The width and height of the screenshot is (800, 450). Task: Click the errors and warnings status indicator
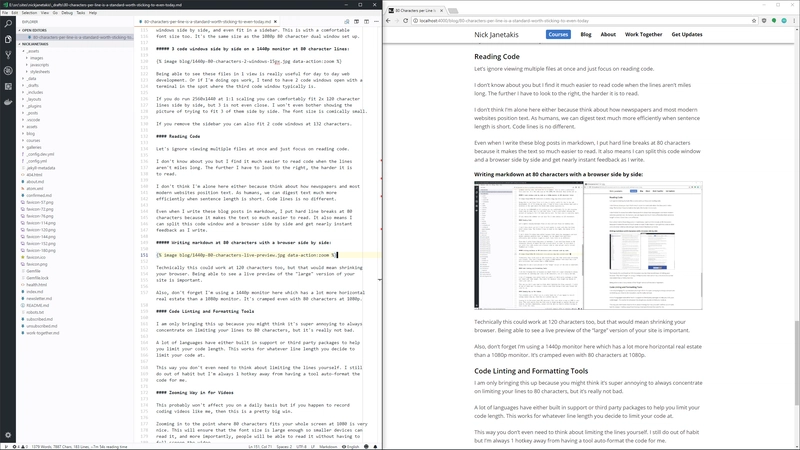20,446
